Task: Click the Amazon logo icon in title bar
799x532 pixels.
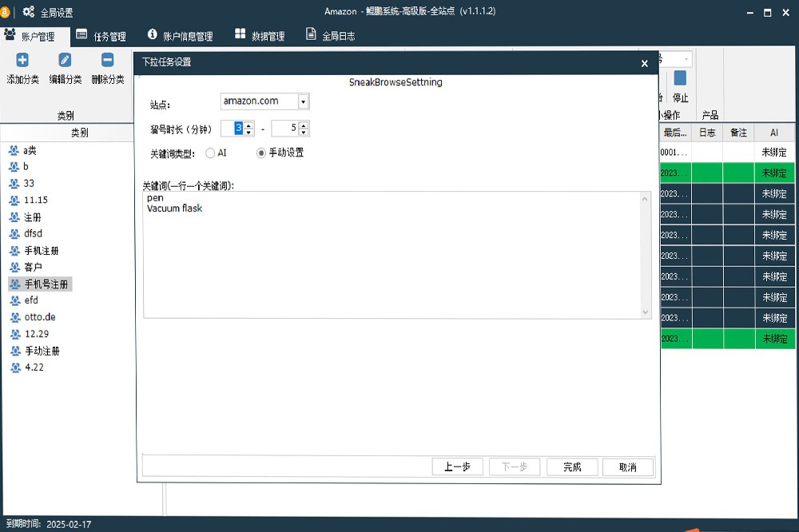Action: click(x=5, y=12)
